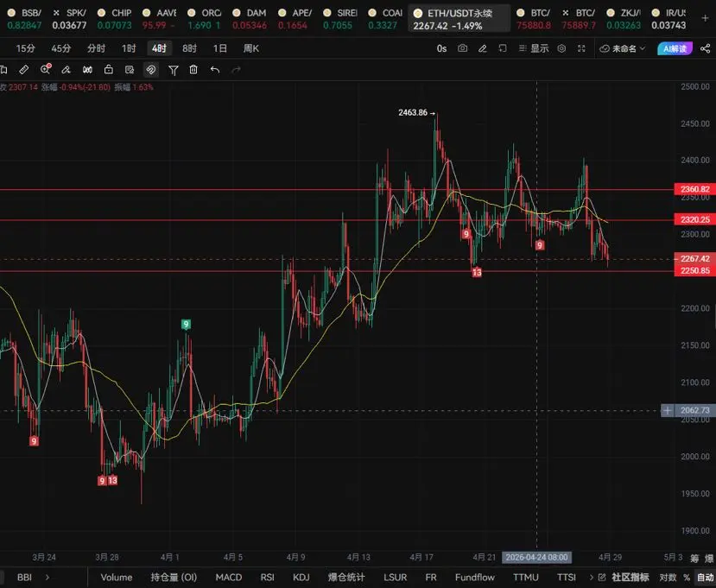Select the 1时 timeframe
The height and width of the screenshot is (588, 716).
click(129, 48)
